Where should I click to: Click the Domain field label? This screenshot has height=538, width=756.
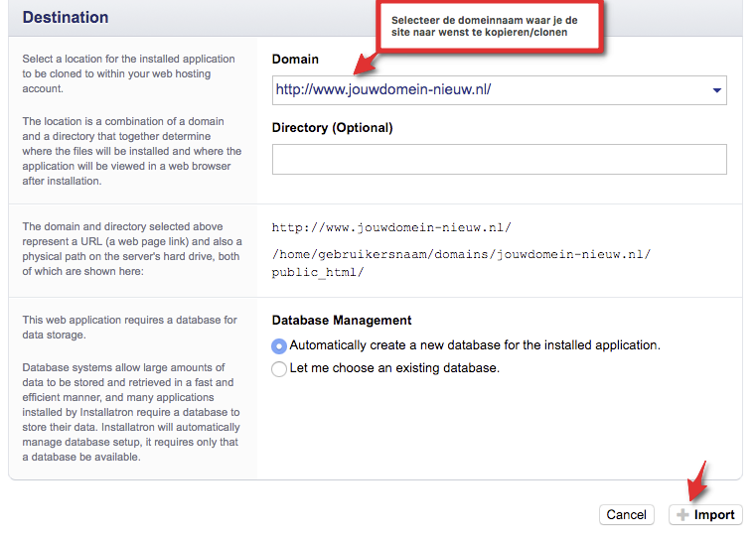coord(295,60)
